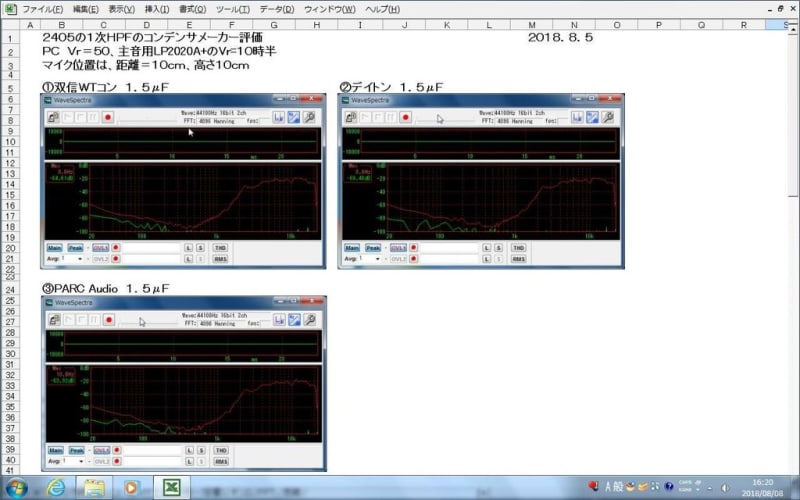Open the ヘルプ(H) menu
This screenshot has width=800, height=500.
(382, 9)
